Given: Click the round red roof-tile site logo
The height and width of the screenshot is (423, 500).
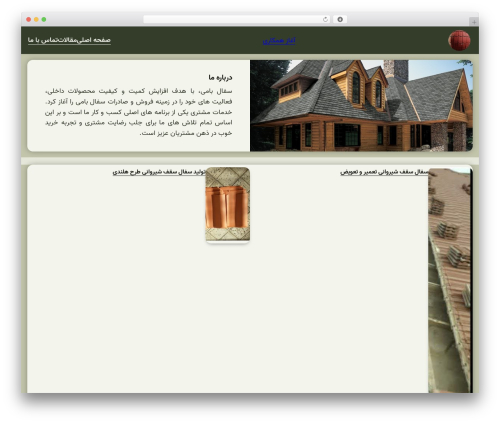Looking at the screenshot, I should click(x=459, y=40).
